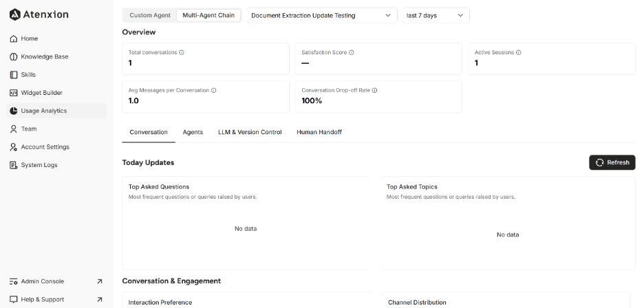Open System Logs in the sidebar
Screen dimensions: 644x308
click(56, 165)
